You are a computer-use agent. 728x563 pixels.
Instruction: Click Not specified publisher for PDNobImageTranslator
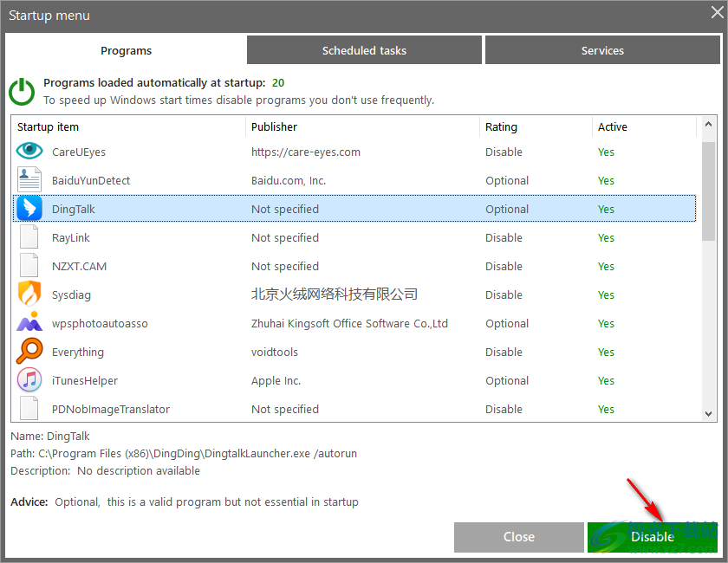[x=284, y=410]
